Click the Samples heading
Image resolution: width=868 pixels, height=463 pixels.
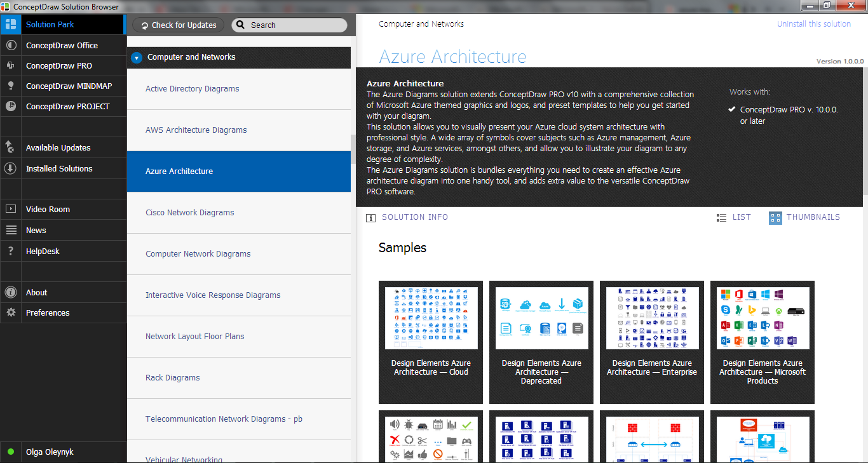point(402,248)
